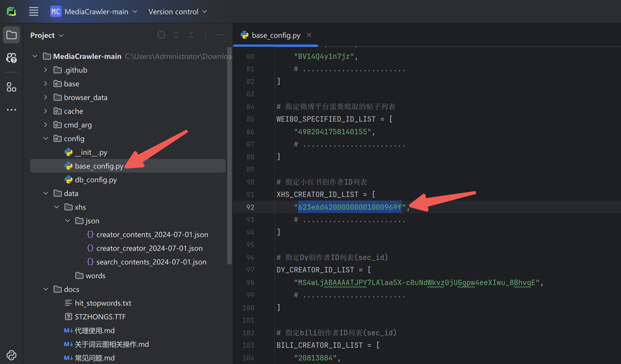This screenshot has width=621, height=364.
Task: Click the BILI_CREATOR_ID_LIST variable name
Action: [320, 345]
